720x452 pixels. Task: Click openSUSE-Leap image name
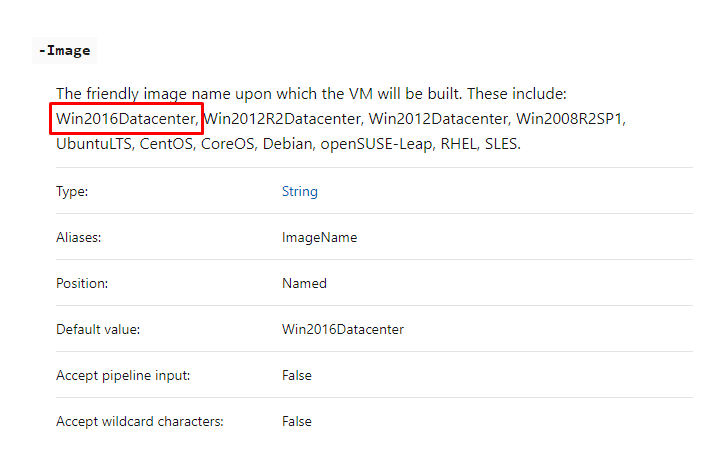[376, 144]
